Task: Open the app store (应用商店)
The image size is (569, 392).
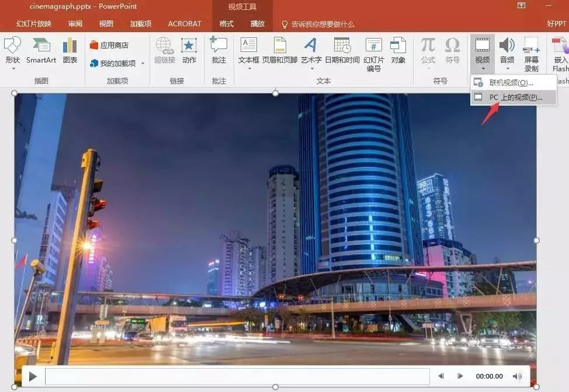Action: pos(109,46)
